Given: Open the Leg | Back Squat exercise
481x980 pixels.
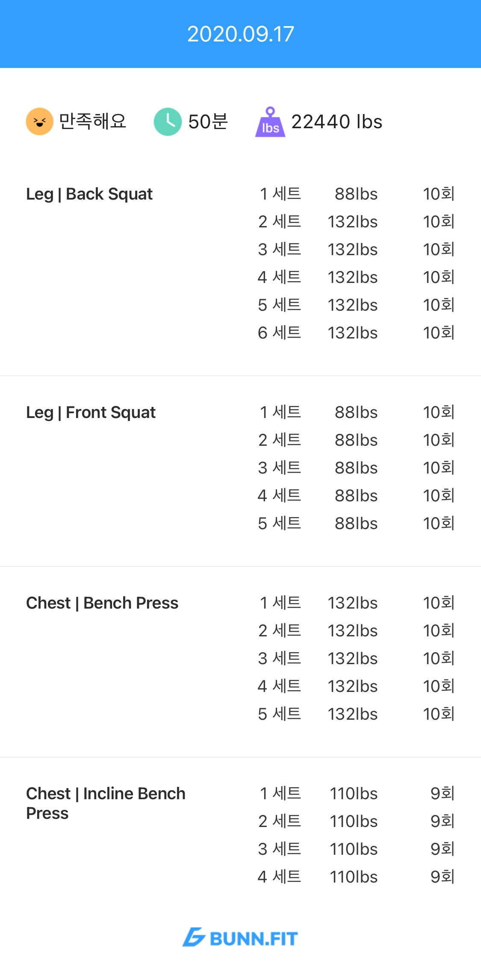Looking at the screenshot, I should 89,194.
